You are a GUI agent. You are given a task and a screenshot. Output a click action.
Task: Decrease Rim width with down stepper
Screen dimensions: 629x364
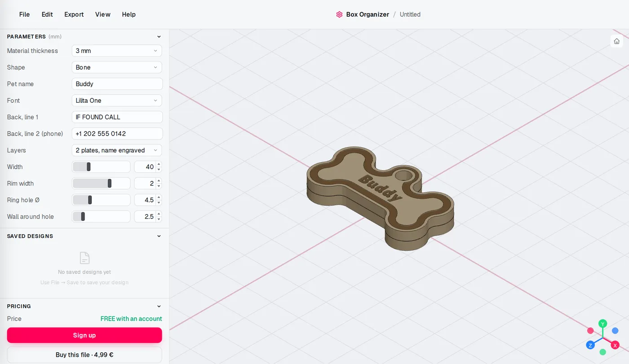159,186
